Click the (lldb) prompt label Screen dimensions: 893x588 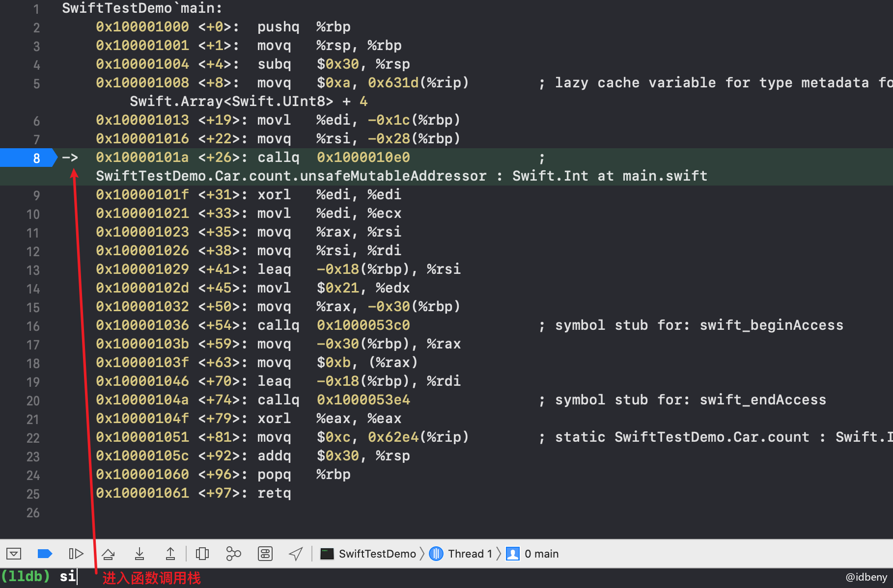point(26,576)
